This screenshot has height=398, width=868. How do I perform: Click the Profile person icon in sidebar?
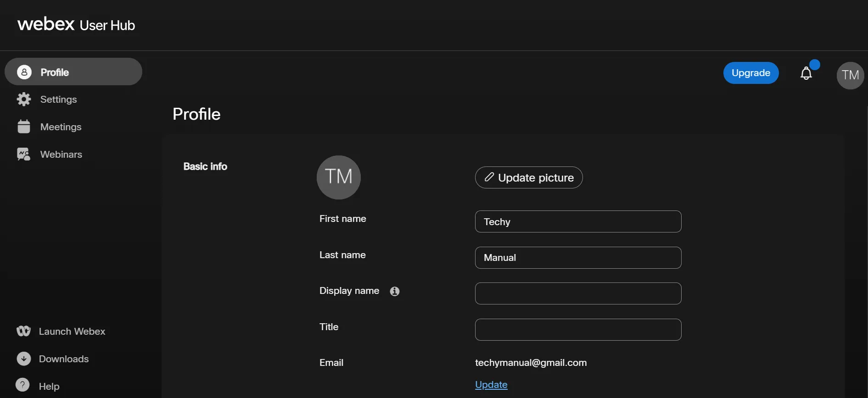[24, 72]
